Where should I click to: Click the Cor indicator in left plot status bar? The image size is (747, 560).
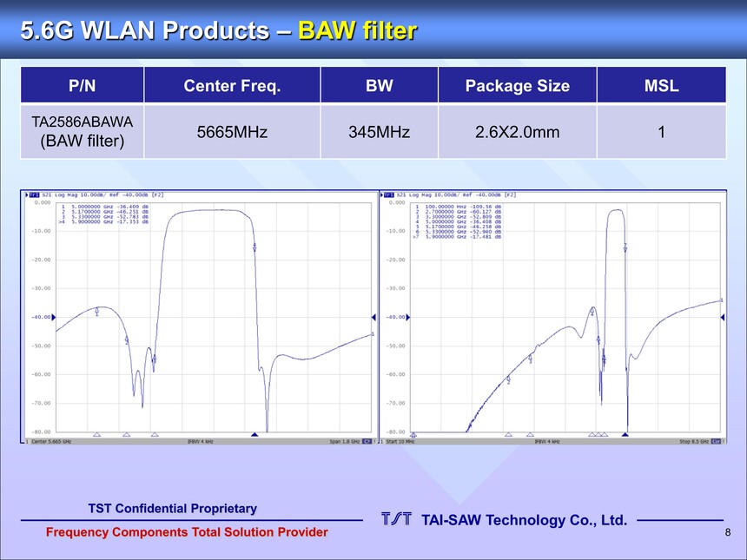[x=367, y=441]
